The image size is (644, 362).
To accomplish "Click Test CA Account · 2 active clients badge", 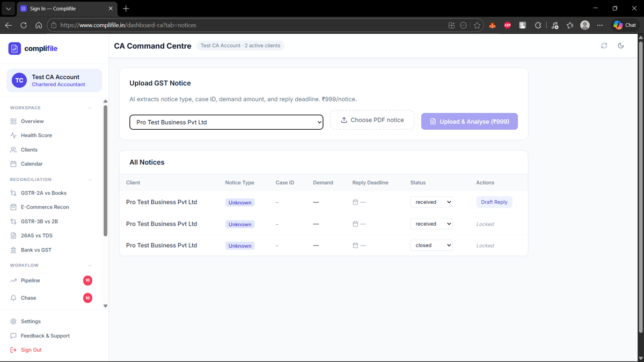I will click(240, 46).
